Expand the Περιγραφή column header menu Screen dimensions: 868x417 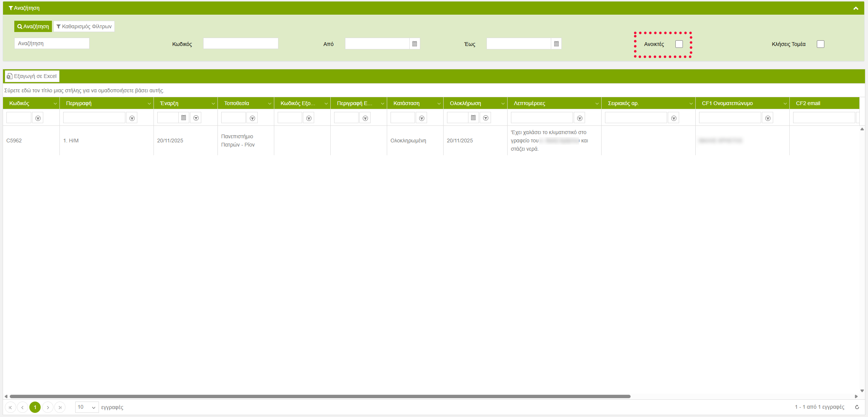click(x=149, y=103)
